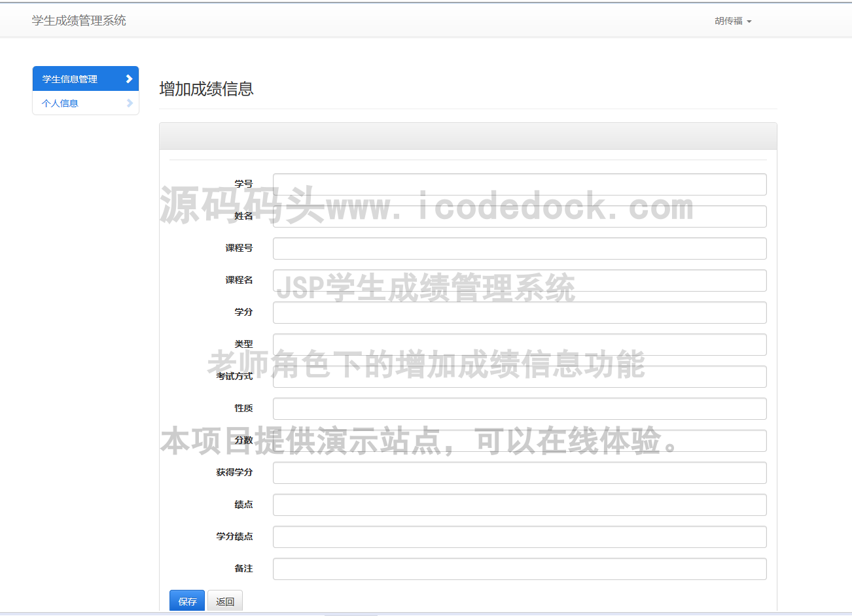This screenshot has height=616, width=852.
Task: Click inside the 课程名 input field
Action: point(520,280)
